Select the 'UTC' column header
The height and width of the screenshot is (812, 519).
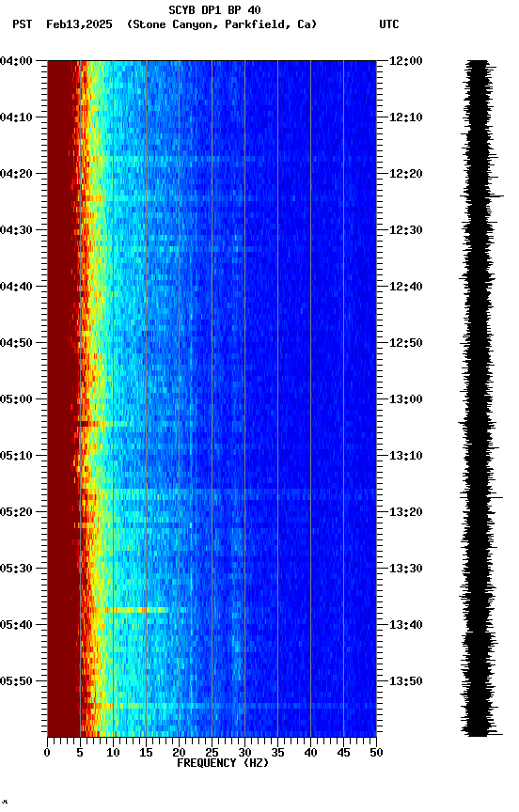pyautogui.click(x=389, y=24)
